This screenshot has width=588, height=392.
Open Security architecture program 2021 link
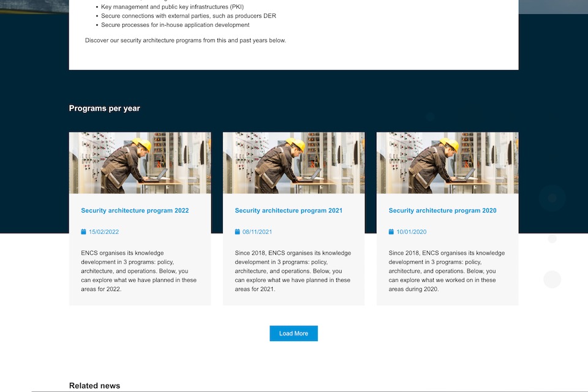click(288, 211)
